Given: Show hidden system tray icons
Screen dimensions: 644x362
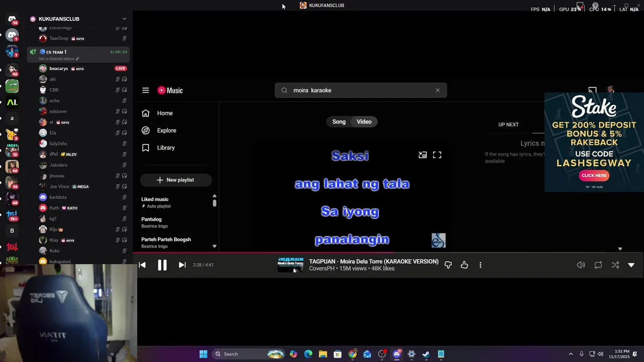Looking at the screenshot, I should 571,354.
